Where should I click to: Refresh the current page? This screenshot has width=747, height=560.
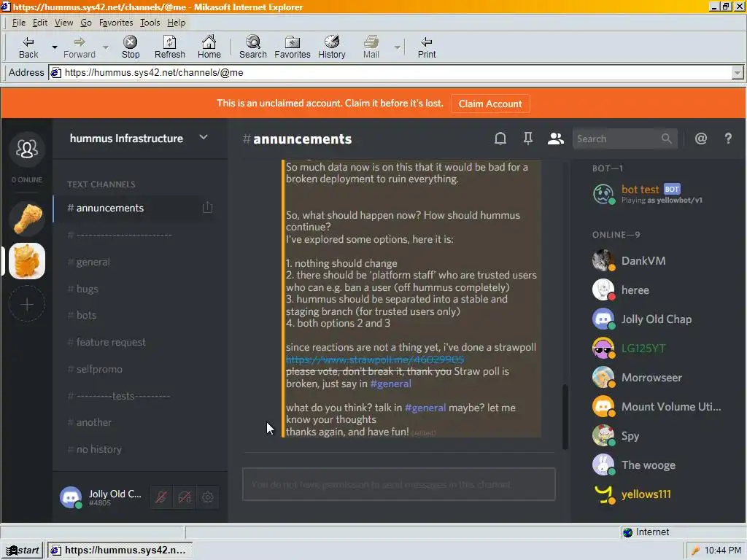coord(169,47)
